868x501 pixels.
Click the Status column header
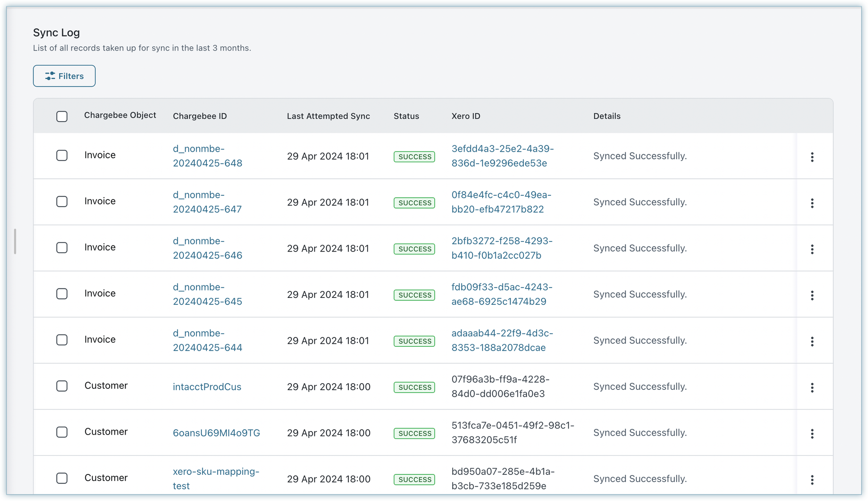click(406, 116)
